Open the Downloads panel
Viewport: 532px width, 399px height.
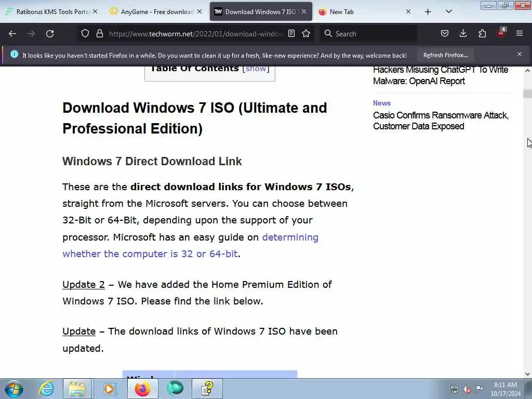click(x=463, y=33)
